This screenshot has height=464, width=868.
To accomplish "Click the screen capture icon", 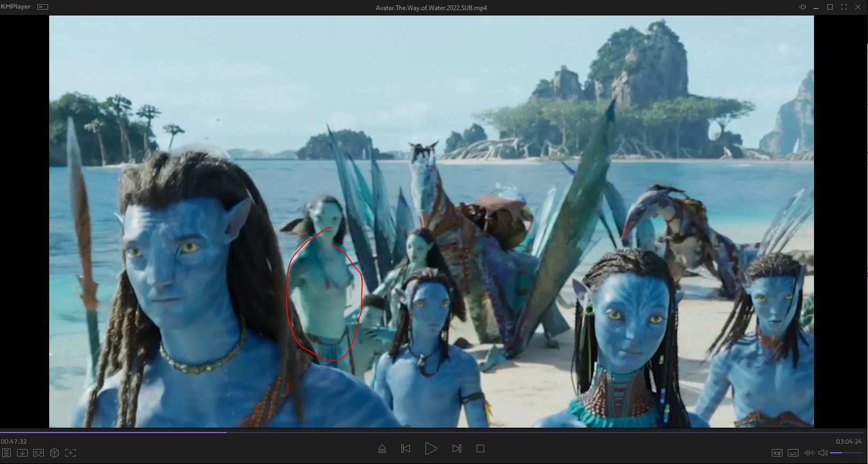I will tap(71, 453).
